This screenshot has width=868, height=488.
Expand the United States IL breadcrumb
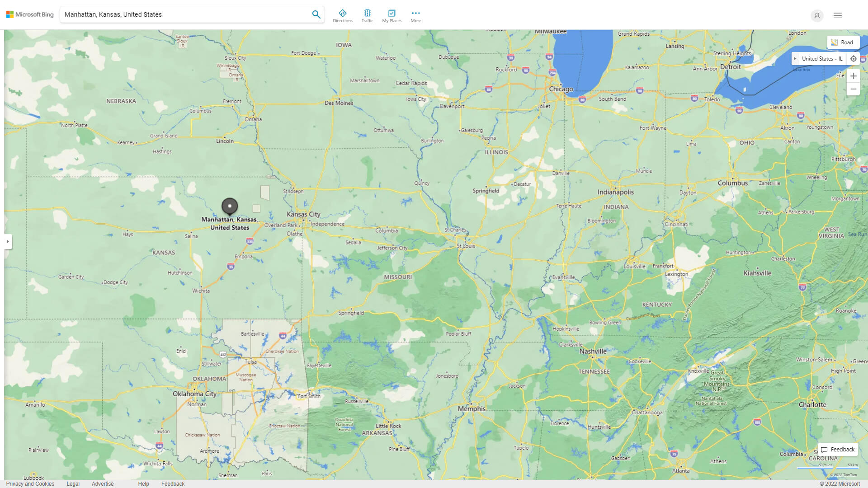796,58
